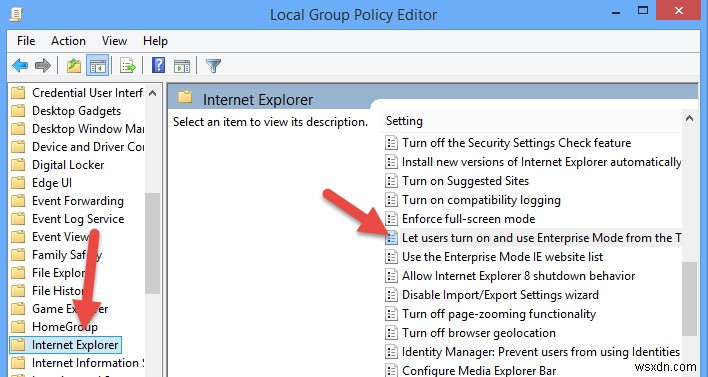Select File Explorer tree folder
This screenshot has width=708, height=377.
click(x=53, y=273)
